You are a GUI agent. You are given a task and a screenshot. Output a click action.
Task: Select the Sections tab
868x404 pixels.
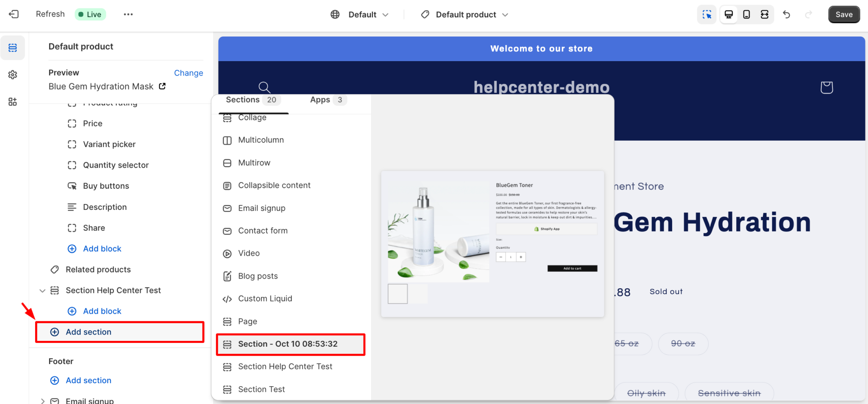pos(242,100)
